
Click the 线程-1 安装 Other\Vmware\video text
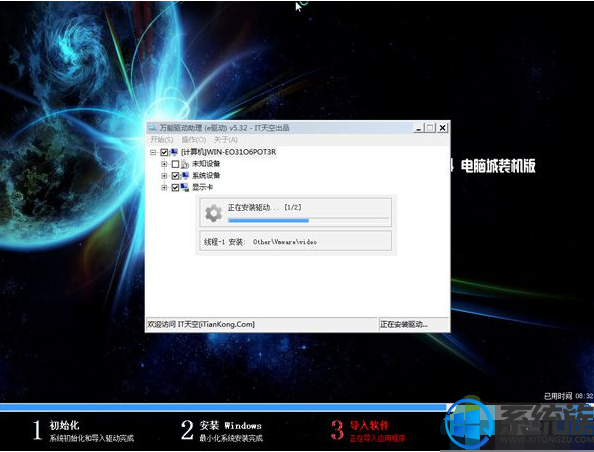pos(260,242)
